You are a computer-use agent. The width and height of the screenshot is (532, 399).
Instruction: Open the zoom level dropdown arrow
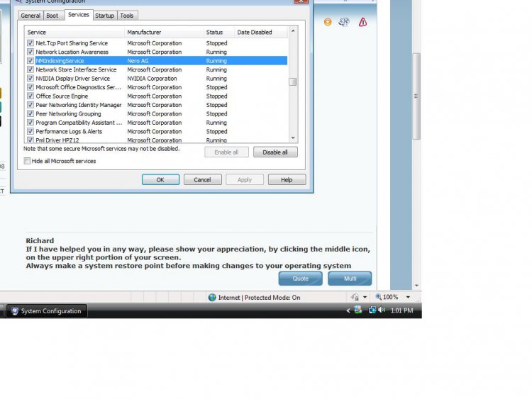408,297
